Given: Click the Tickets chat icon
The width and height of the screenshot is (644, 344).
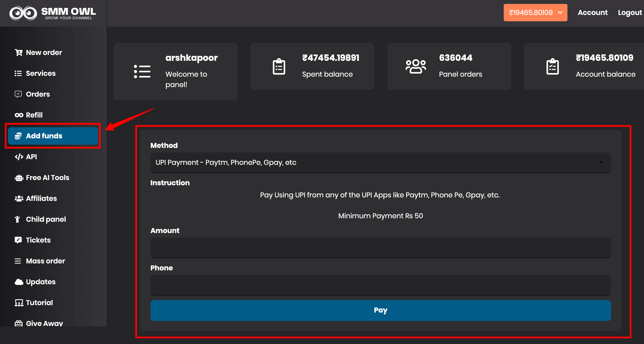Looking at the screenshot, I should pyautogui.click(x=18, y=240).
